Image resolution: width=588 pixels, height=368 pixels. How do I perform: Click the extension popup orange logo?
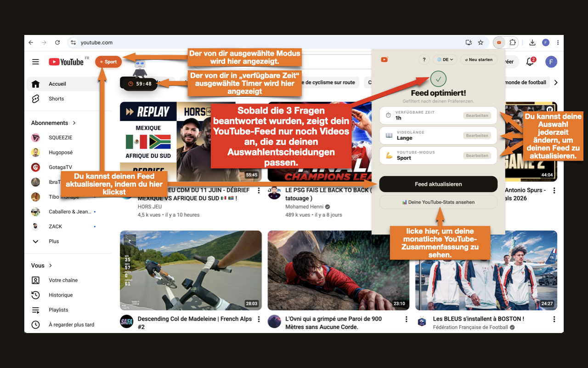pyautogui.click(x=384, y=59)
